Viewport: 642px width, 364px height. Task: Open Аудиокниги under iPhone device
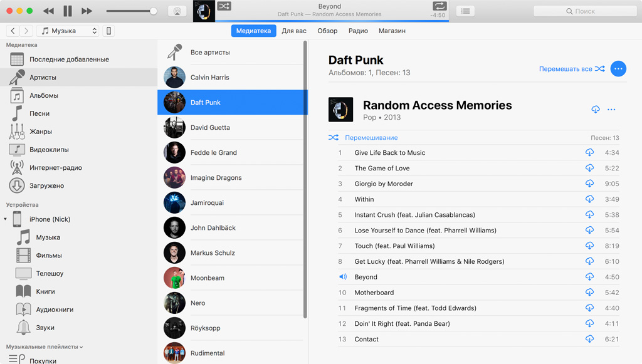point(78,309)
